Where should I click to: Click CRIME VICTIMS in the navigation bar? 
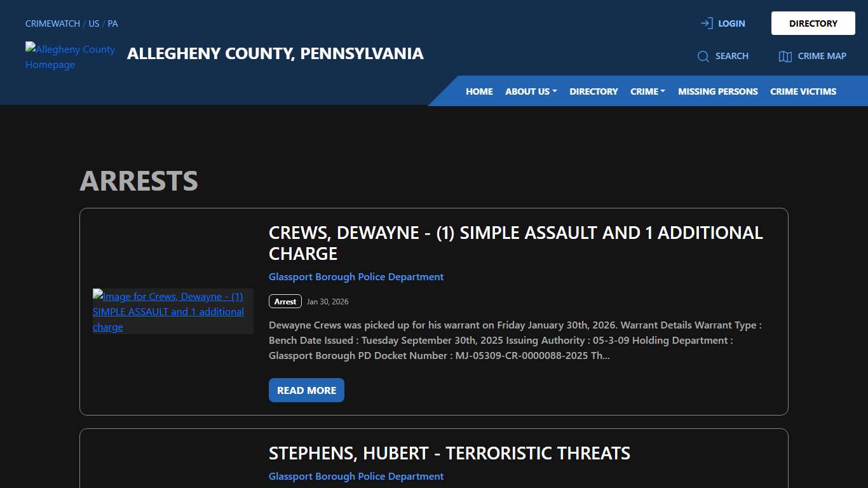click(803, 91)
